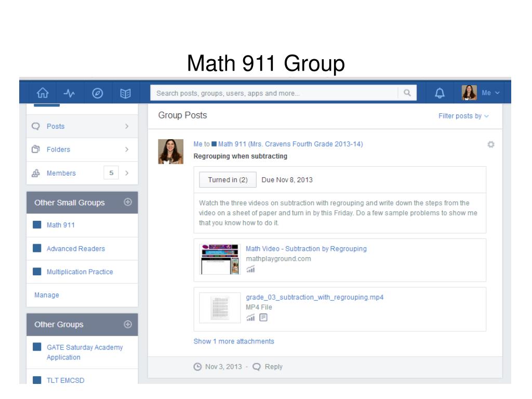532x399 pixels.
Task: Open the Discover compass icon
Action: (x=97, y=93)
